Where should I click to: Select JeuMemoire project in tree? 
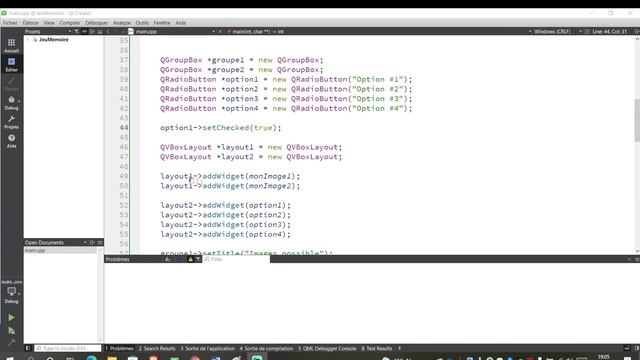pos(53,40)
